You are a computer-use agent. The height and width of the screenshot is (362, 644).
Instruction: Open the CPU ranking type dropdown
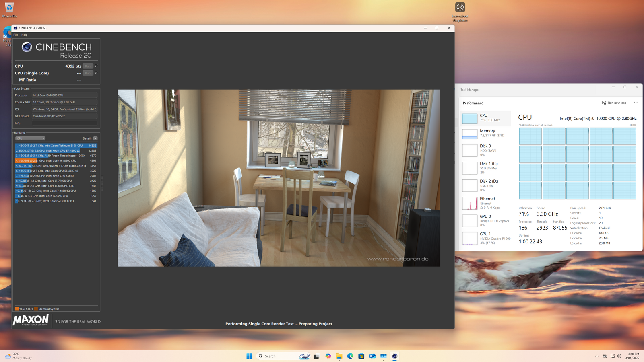30,138
